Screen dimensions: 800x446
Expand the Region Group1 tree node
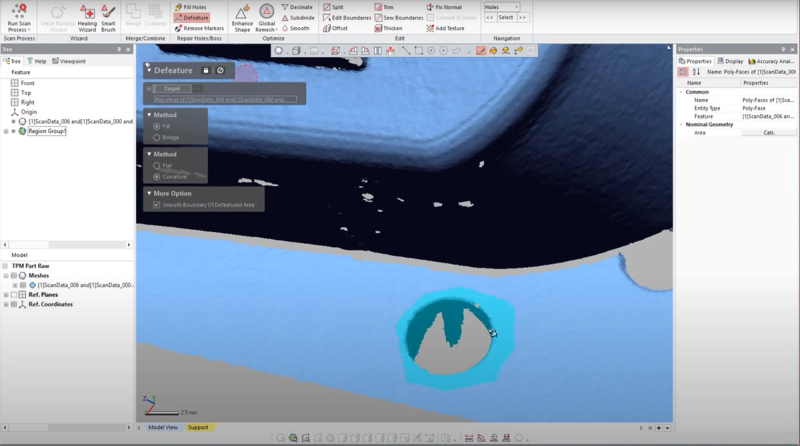pos(6,131)
